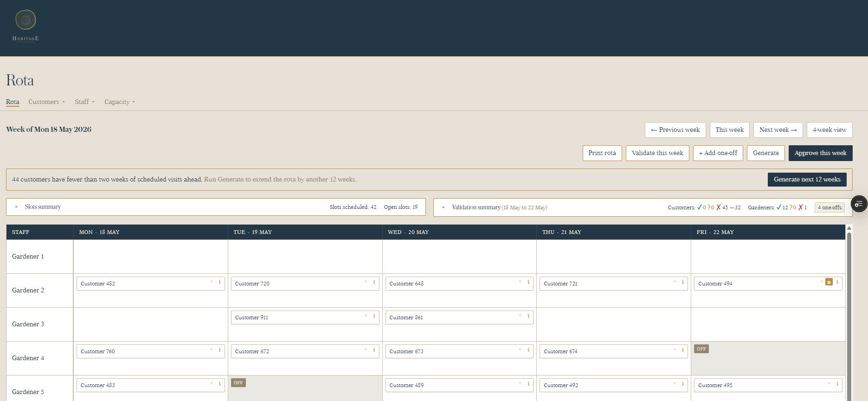This screenshot has height=401, width=868.
Task: Show info for Customer 674
Action: (683, 350)
